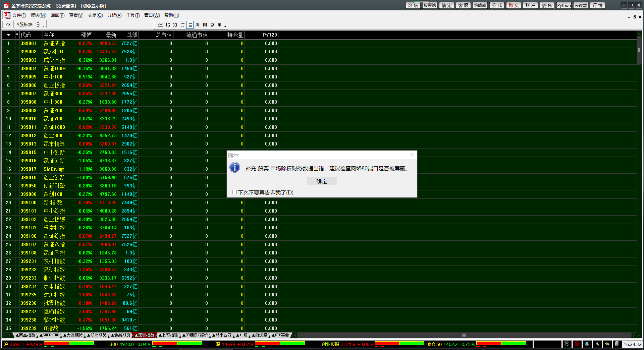Select the yearly (年) period
This screenshot has width=644, height=350.
coord(219,25)
